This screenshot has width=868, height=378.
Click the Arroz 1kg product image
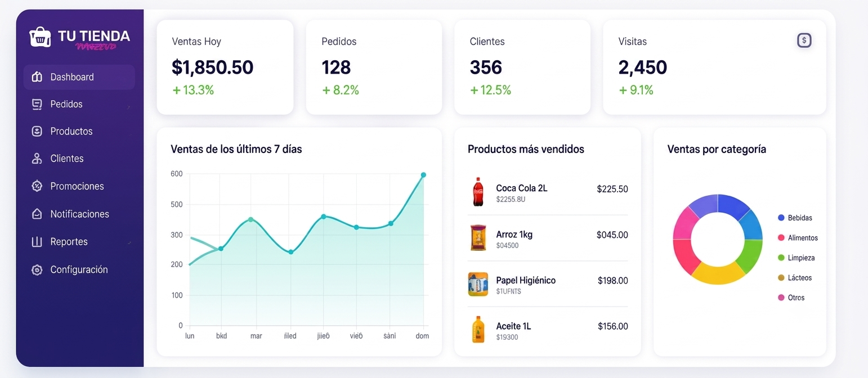coord(477,238)
